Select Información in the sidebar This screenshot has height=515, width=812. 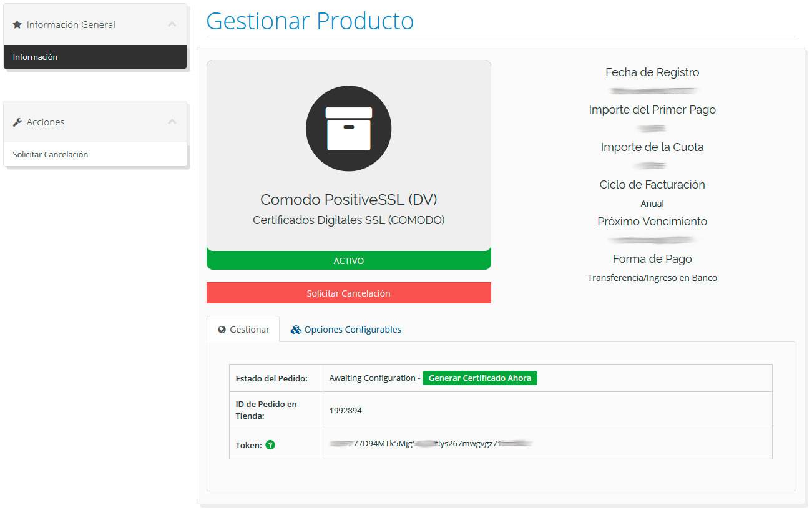click(x=95, y=57)
